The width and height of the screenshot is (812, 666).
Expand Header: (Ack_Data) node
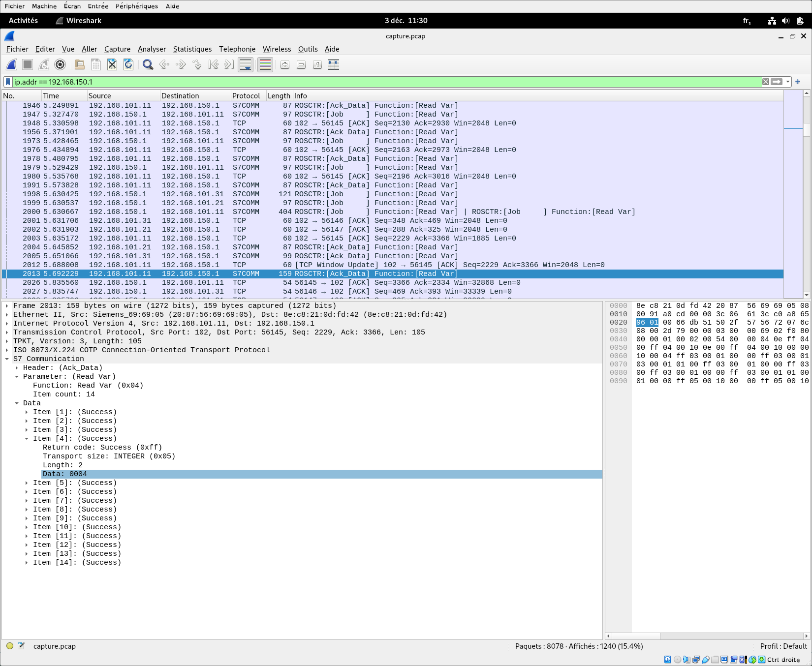pyautogui.click(x=17, y=367)
